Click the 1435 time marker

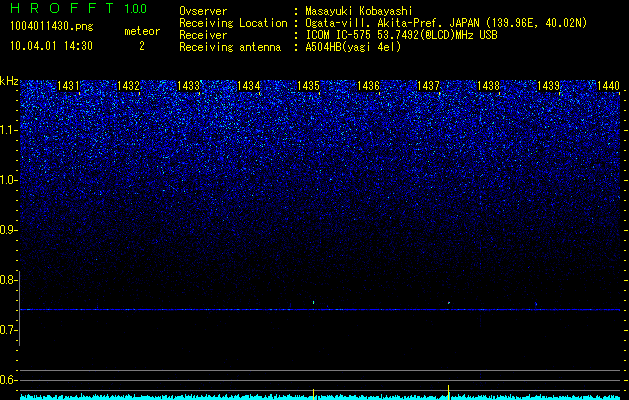(308, 85)
